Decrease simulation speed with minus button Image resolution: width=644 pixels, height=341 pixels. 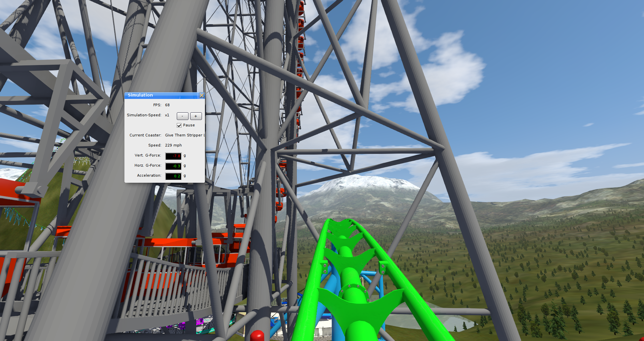tap(182, 116)
